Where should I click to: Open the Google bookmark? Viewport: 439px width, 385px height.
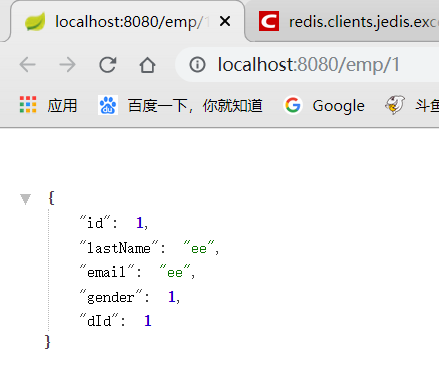(324, 105)
